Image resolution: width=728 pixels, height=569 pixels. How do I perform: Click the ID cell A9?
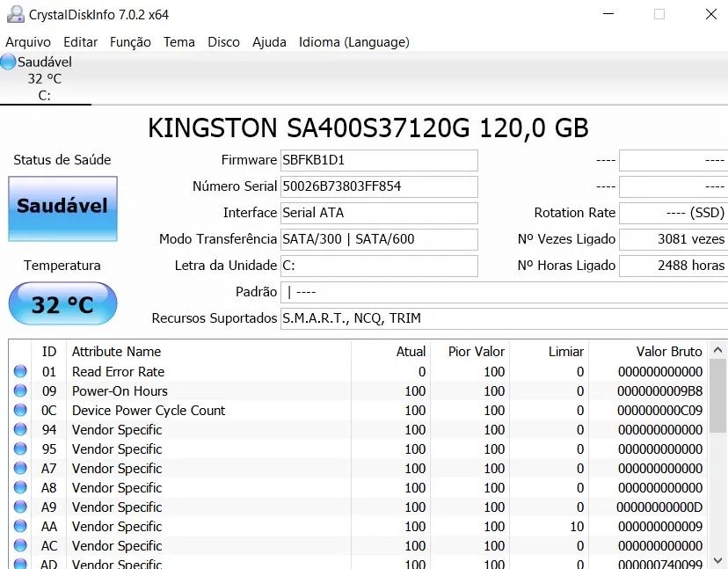(x=48, y=507)
